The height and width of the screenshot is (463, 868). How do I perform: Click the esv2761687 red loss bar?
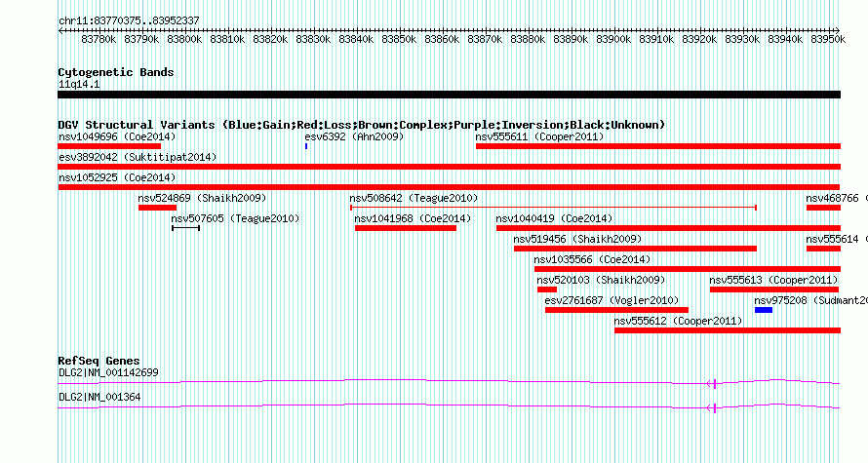tap(616, 310)
